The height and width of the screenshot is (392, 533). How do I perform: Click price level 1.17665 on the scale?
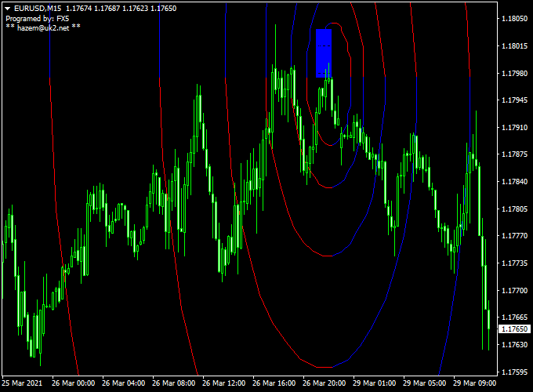click(x=515, y=318)
